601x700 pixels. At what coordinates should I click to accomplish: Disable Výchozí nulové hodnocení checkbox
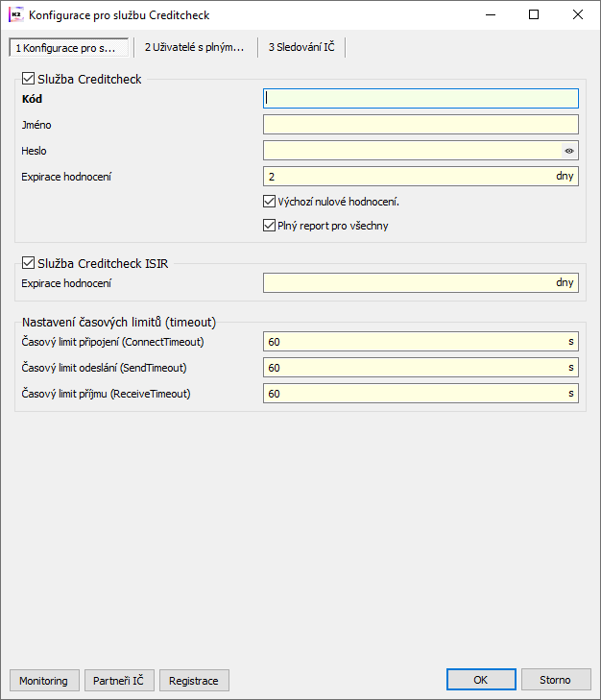coord(269,202)
